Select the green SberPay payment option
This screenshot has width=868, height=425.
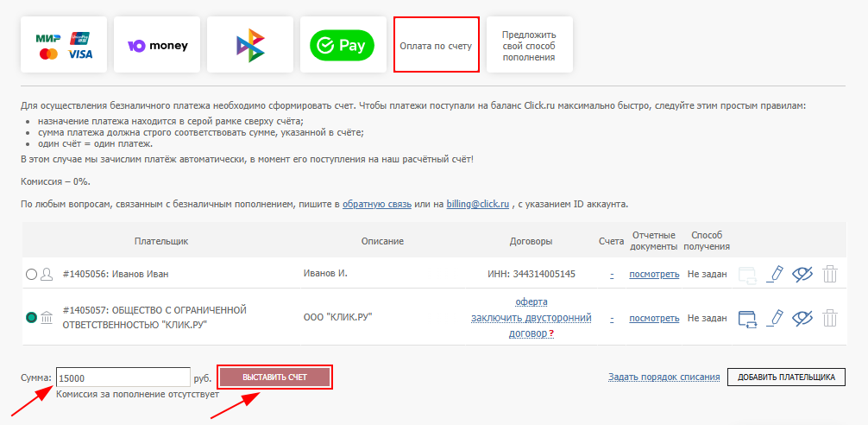click(x=343, y=45)
